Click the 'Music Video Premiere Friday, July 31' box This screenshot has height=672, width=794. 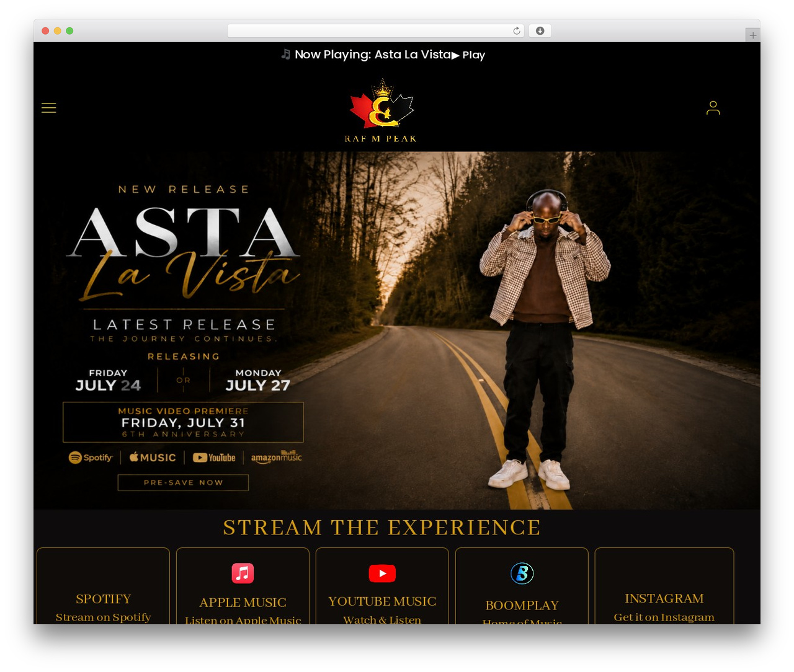[183, 422]
